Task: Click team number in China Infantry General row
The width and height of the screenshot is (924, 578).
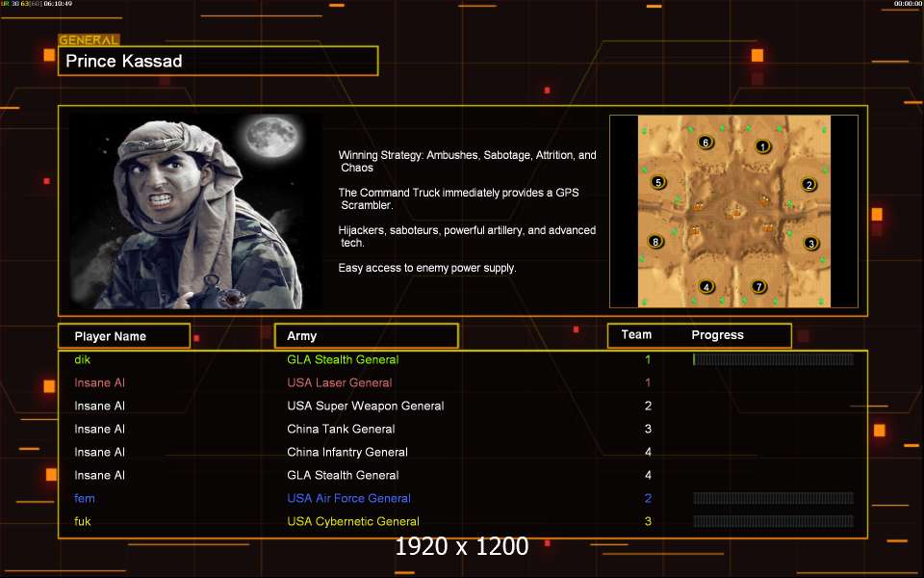Action: pos(648,452)
